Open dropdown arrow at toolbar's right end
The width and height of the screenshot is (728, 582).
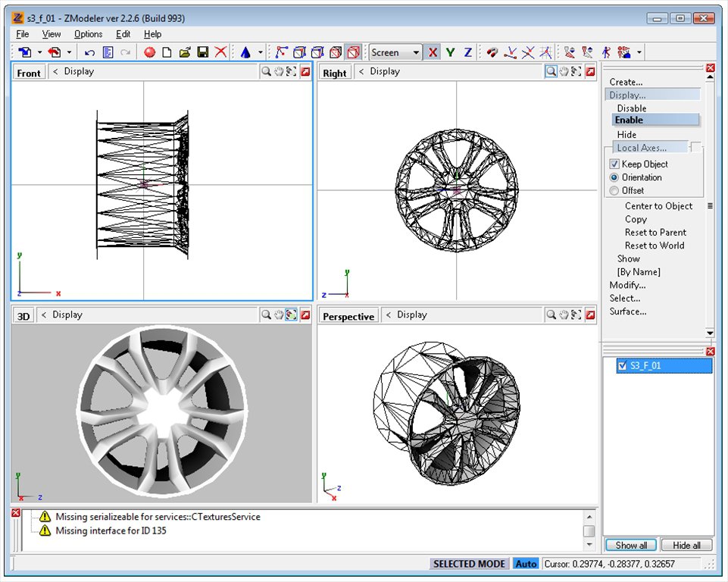[639, 52]
